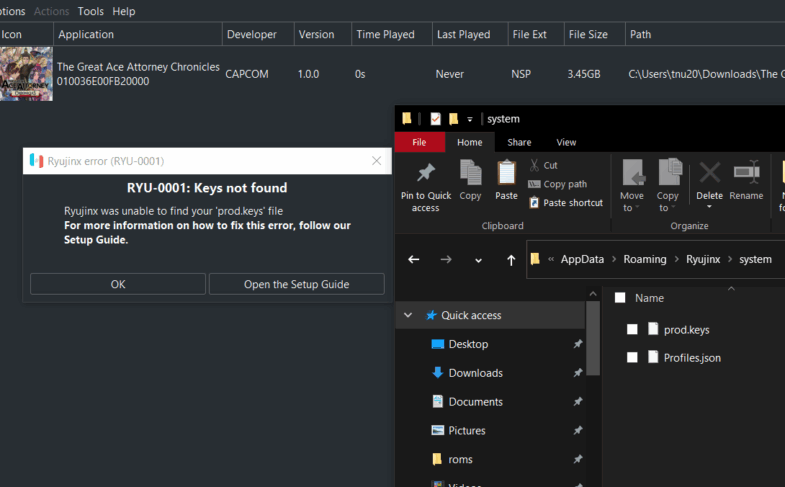Screen dimensions: 785x487
Task: Open the Tools menu in Ryujinx
Action: [90, 11]
